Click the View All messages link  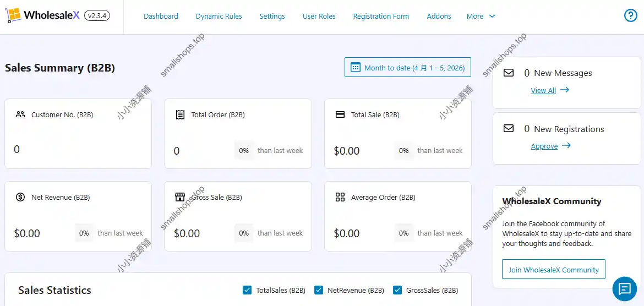click(x=543, y=90)
